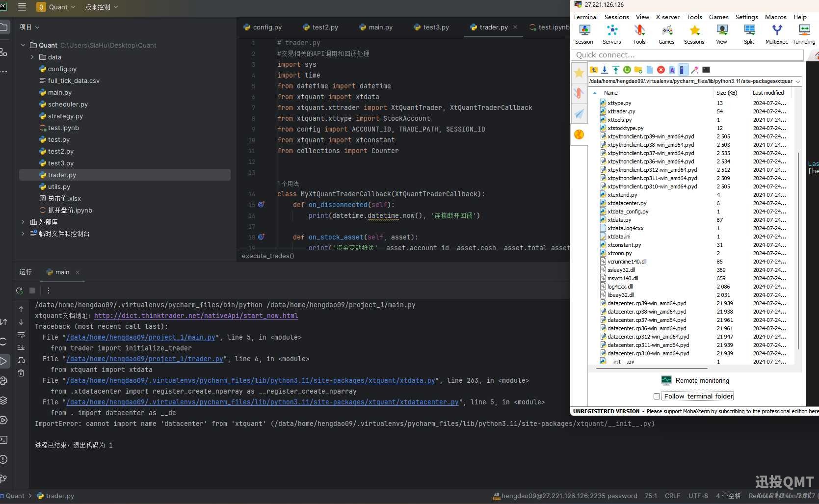Switch to the main.py editor tab
This screenshot has height=504, width=819.
point(376,27)
